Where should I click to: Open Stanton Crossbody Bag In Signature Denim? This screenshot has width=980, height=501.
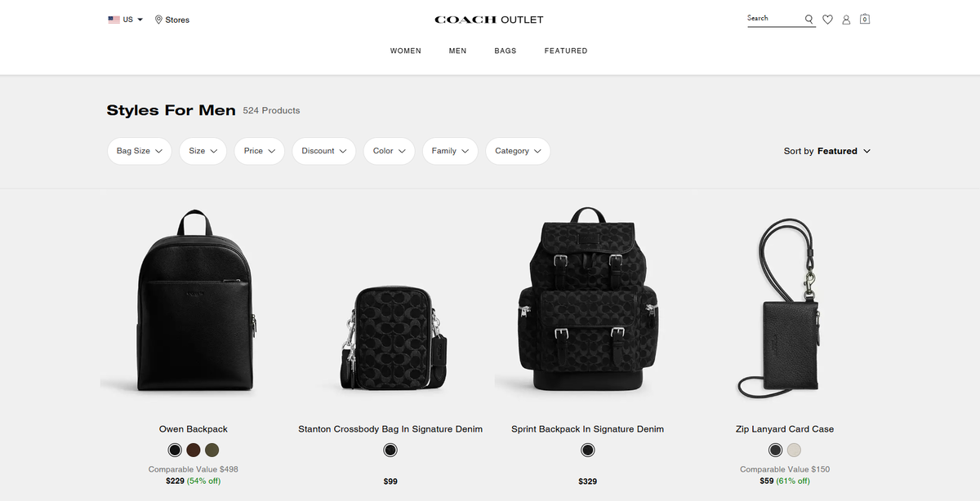[x=390, y=429]
